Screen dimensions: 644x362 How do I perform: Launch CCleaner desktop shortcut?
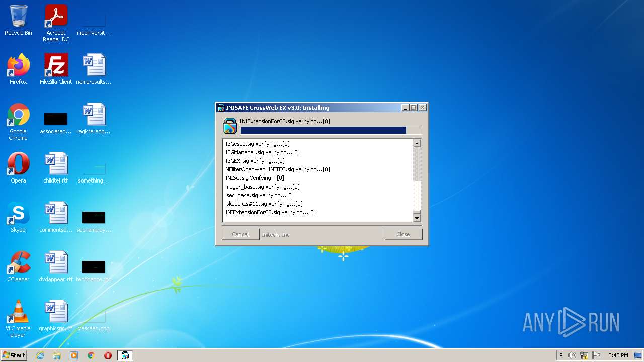tap(18, 266)
